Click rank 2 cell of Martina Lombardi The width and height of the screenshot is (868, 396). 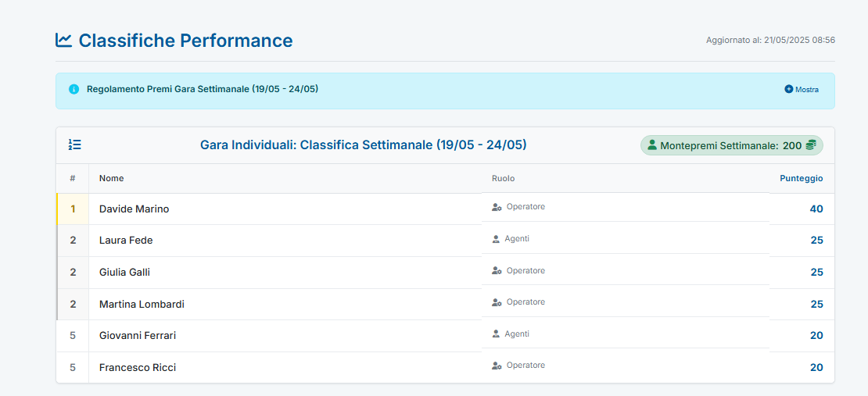(x=73, y=304)
